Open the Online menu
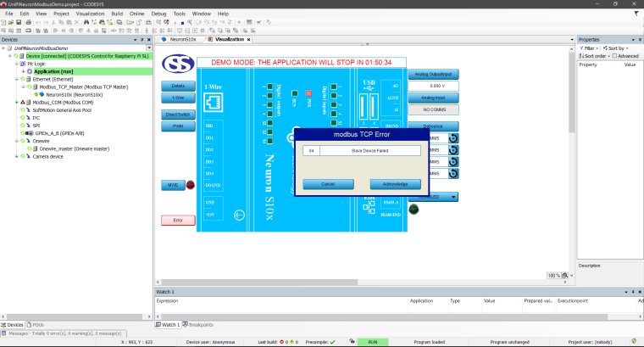The height and width of the screenshot is (347, 644). coord(136,14)
